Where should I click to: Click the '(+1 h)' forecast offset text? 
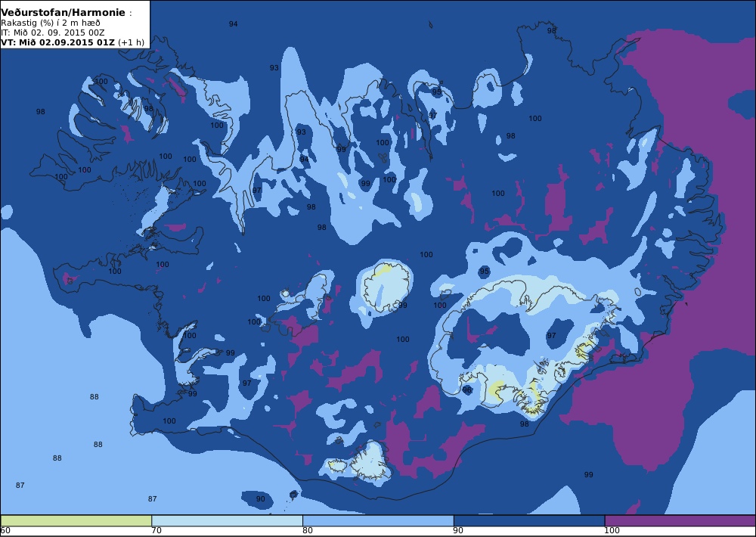click(x=131, y=42)
